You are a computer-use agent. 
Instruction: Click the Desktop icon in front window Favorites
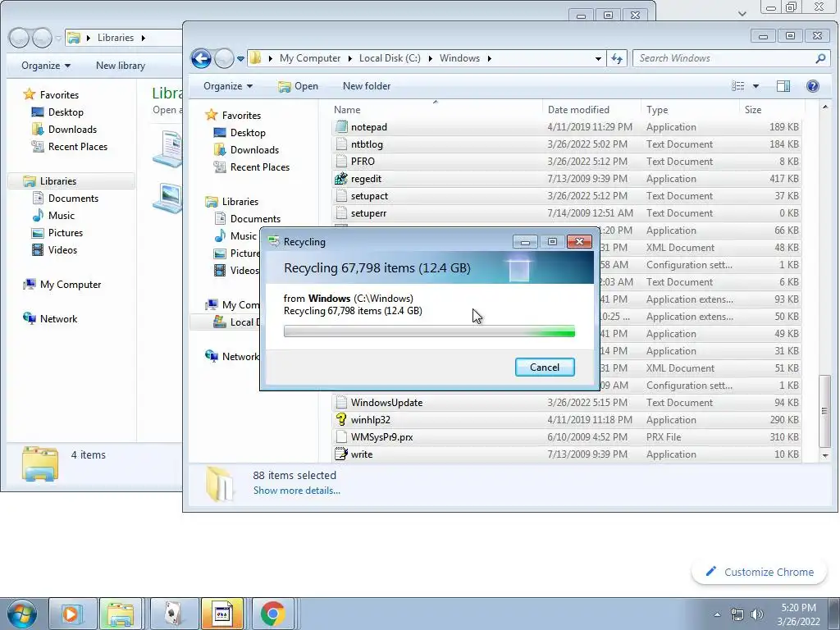click(x=220, y=133)
